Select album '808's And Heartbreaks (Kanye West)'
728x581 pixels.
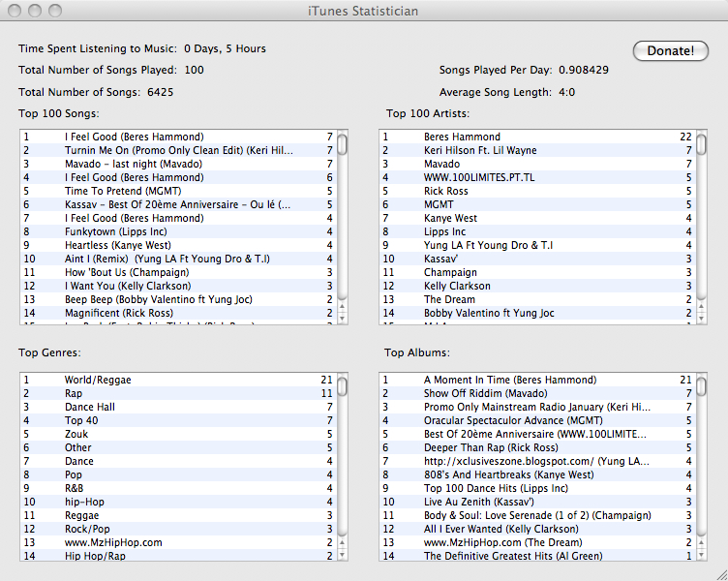538,474
